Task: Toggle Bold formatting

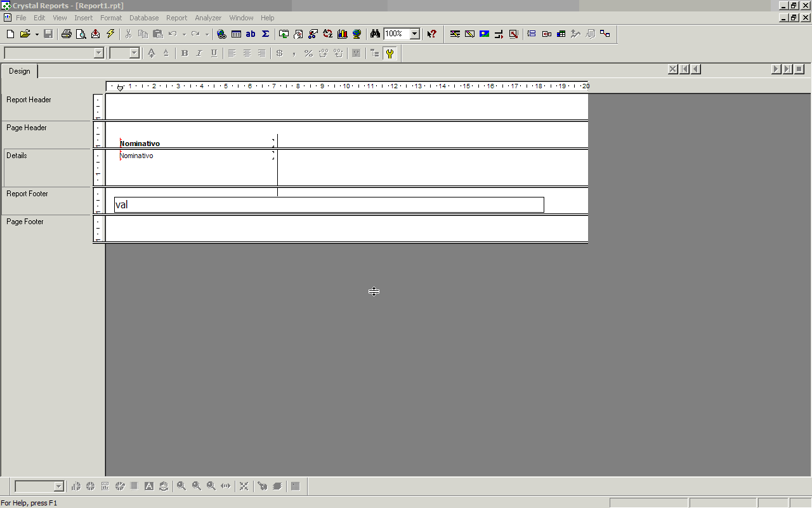Action: (185, 53)
